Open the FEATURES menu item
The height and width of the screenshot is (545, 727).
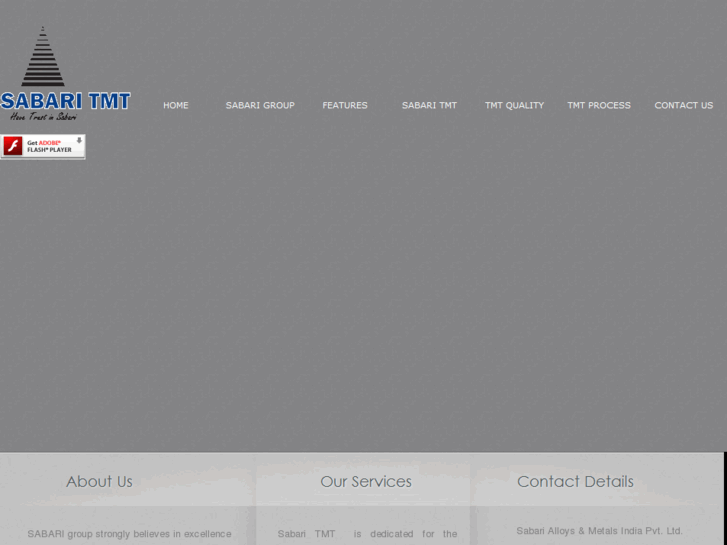pos(345,106)
